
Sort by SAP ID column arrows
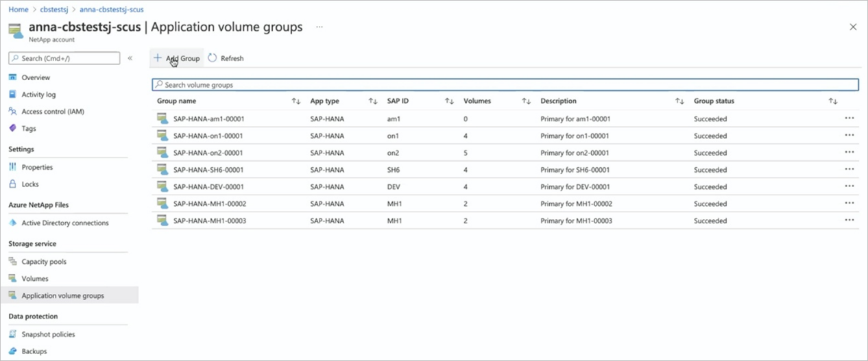point(450,101)
